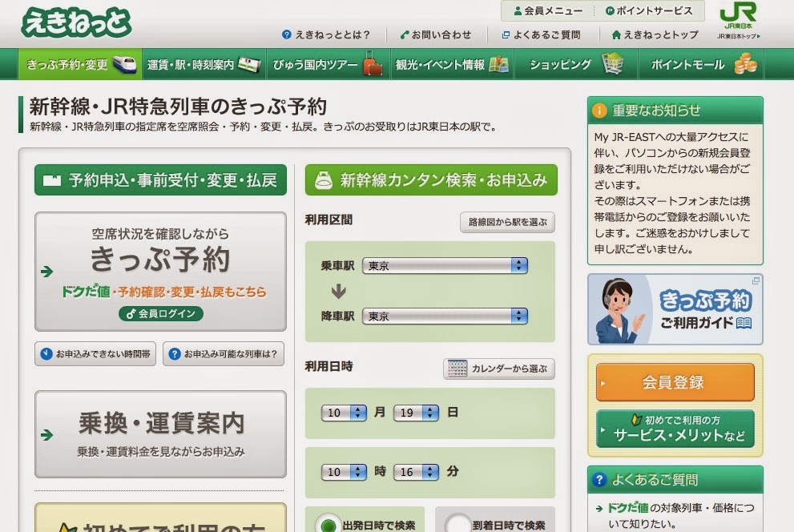
Task: Open 乗換・運賃案内 button
Action: coord(160,434)
